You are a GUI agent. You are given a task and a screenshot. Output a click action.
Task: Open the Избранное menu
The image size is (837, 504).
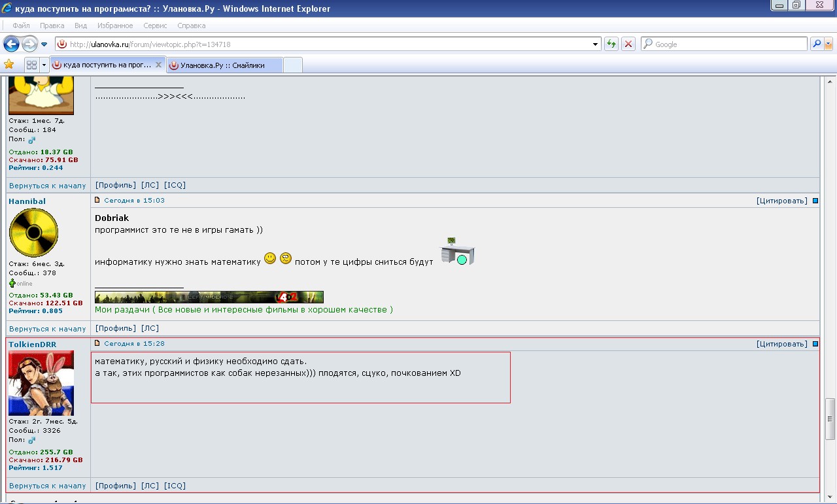pyautogui.click(x=115, y=25)
